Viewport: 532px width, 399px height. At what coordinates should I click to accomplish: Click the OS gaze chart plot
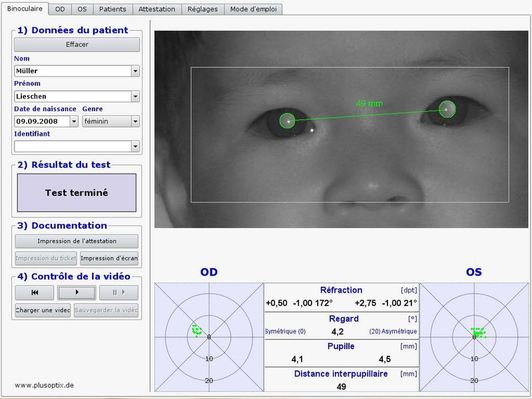(474, 336)
